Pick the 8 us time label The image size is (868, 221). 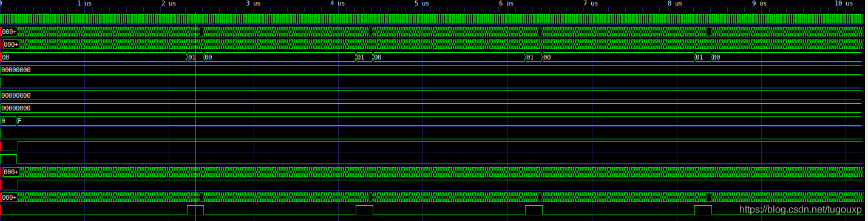[x=675, y=4]
